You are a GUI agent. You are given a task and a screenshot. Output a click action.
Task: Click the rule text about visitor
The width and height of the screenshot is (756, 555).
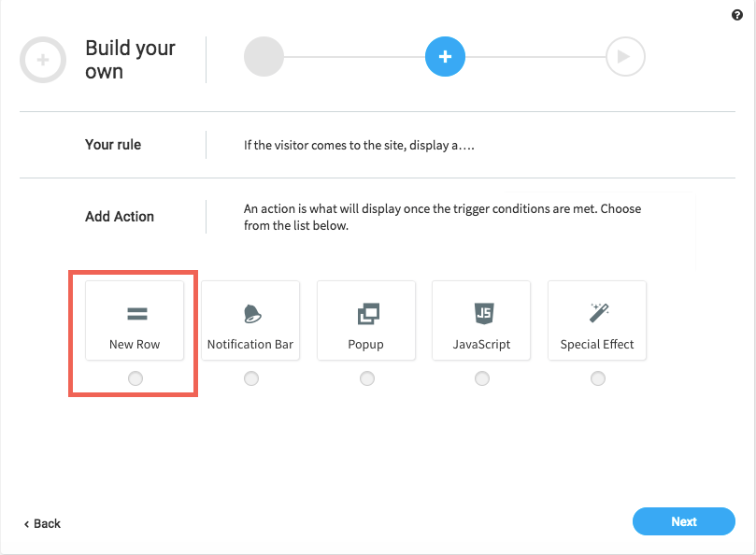click(359, 145)
